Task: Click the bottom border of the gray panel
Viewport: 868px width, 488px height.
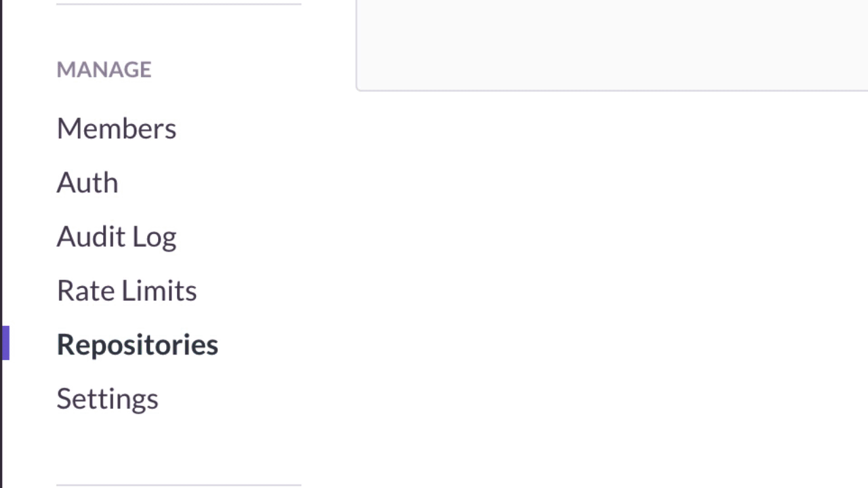Action: pyautogui.click(x=610, y=89)
